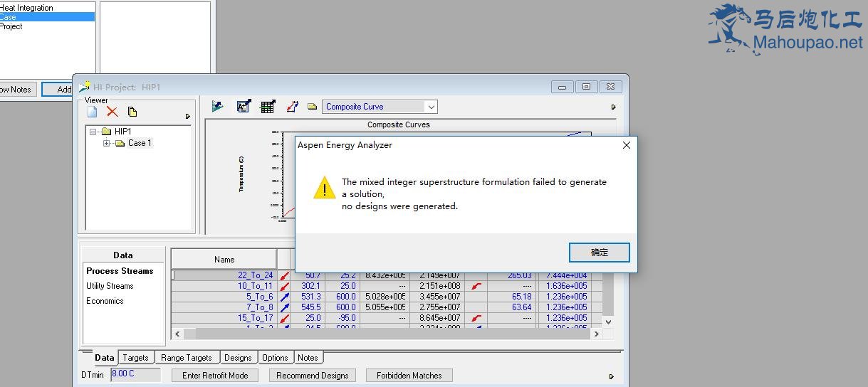Click the new blank document icon in Viewer

(92, 112)
